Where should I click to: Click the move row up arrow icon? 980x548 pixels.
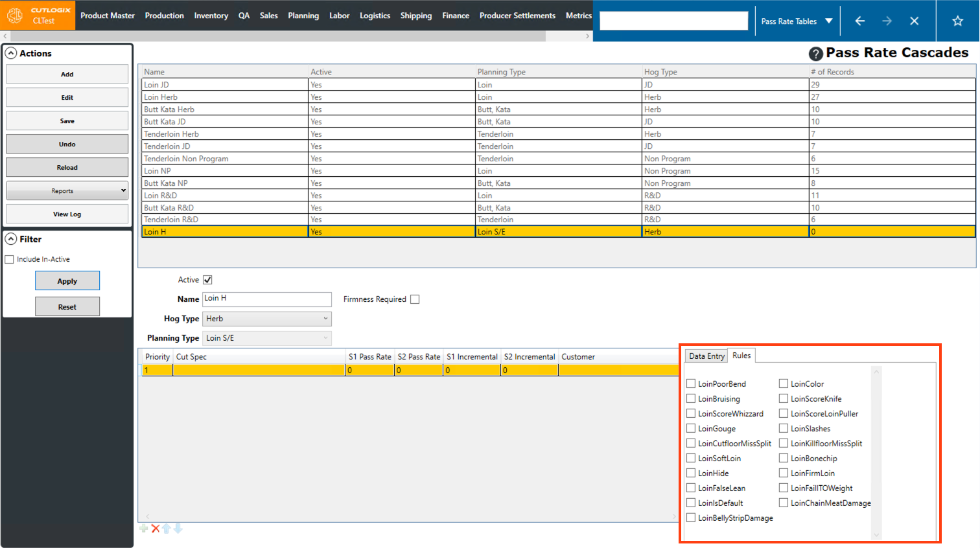click(167, 529)
